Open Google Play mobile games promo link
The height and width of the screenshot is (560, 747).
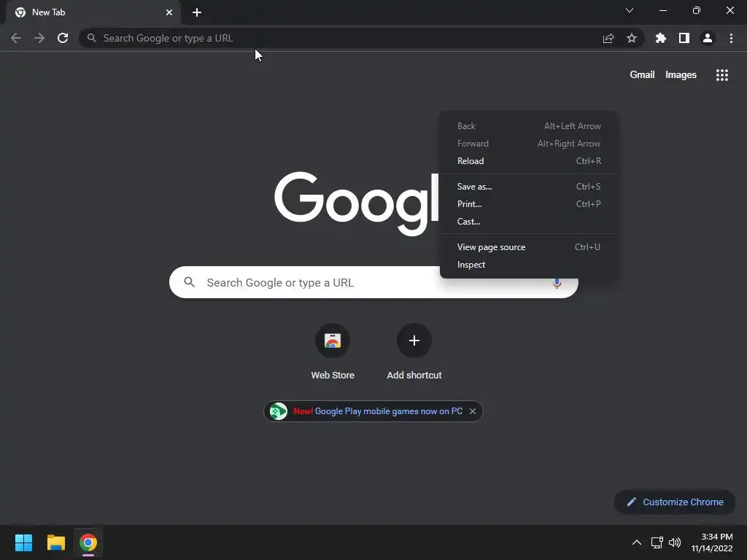coord(388,411)
